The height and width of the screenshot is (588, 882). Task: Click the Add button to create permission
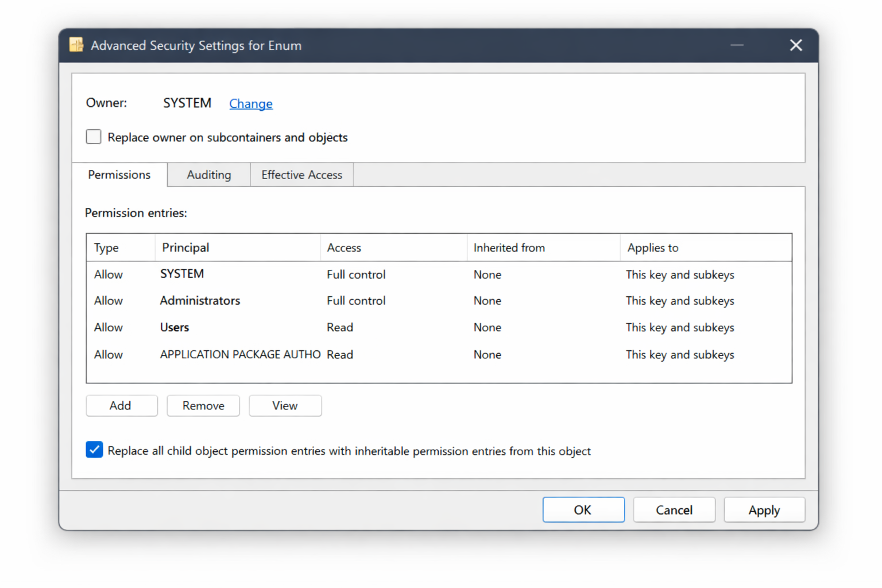click(121, 405)
